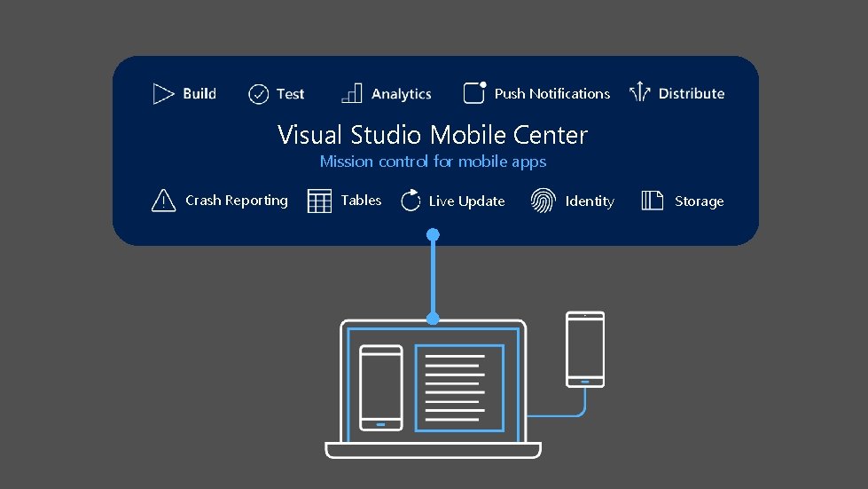This screenshot has height=489, width=868.
Task: Select the "Crash Reporting" label
Action: pyautogui.click(x=237, y=201)
